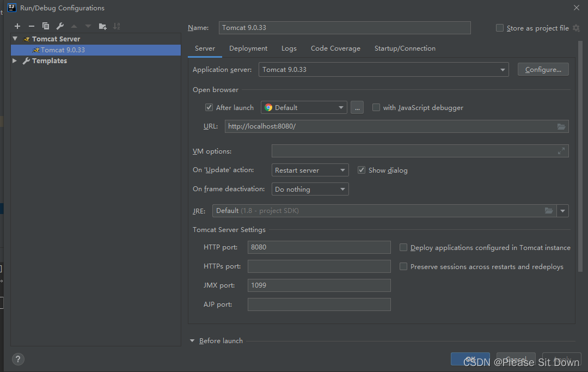This screenshot has width=588, height=372.
Task: Open the JRE dropdown arrow
Action: coord(562,211)
